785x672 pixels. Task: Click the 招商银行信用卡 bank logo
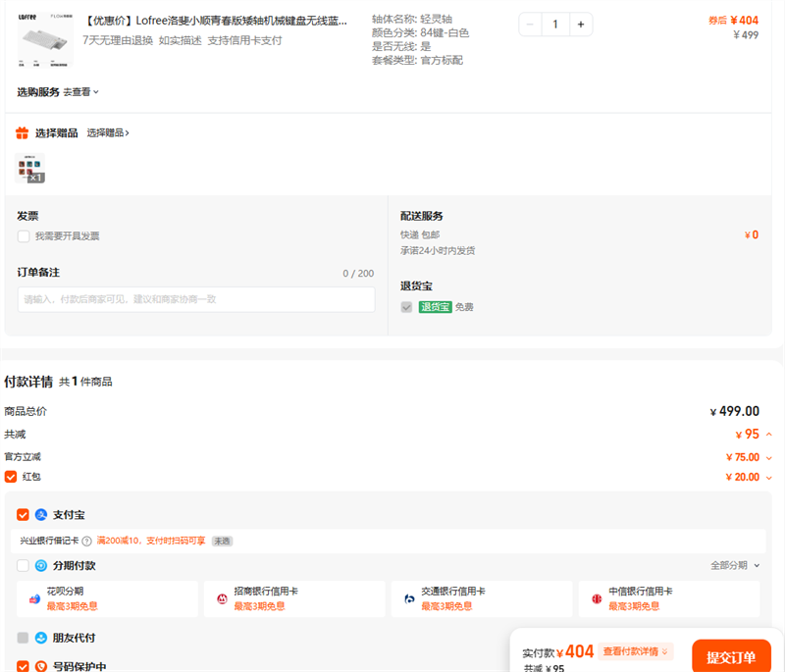223,598
